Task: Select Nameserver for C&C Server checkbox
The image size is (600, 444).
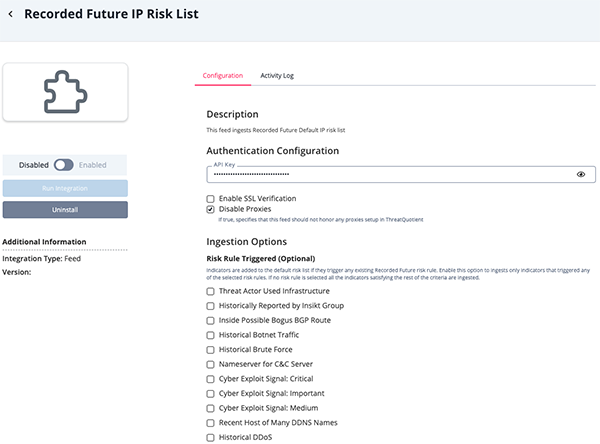Action: 211,364
